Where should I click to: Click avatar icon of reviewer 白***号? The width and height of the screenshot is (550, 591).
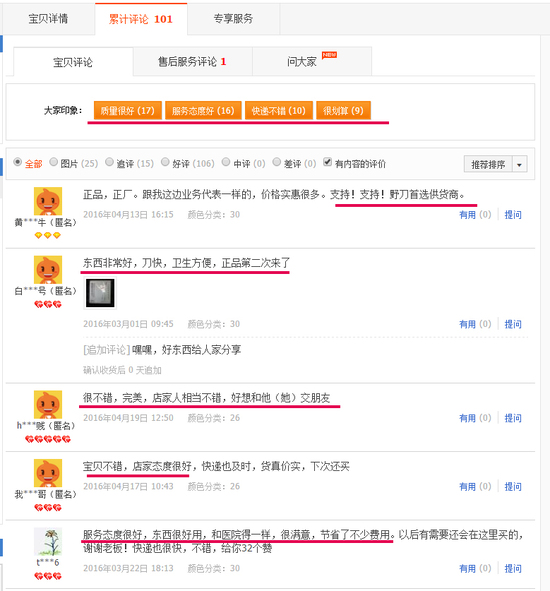click(x=48, y=270)
